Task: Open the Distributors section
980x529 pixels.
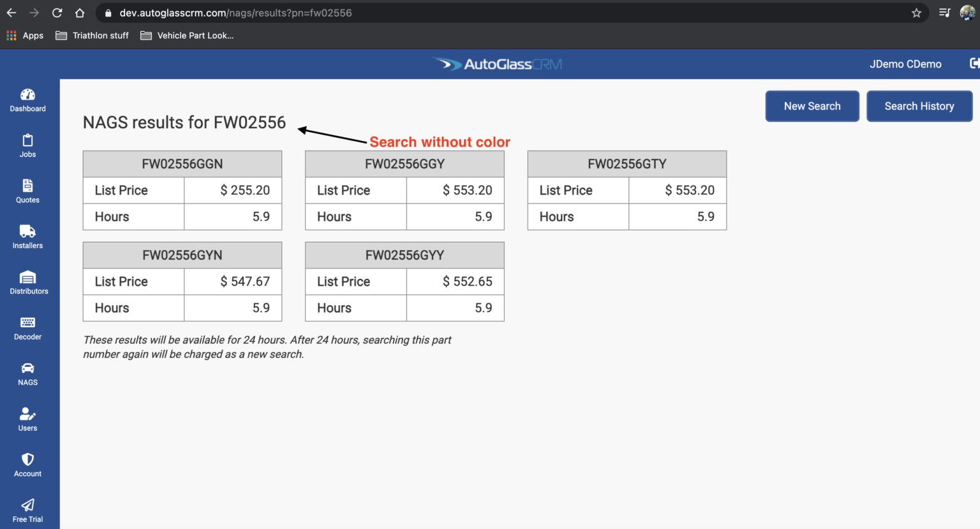Action: 27,283
